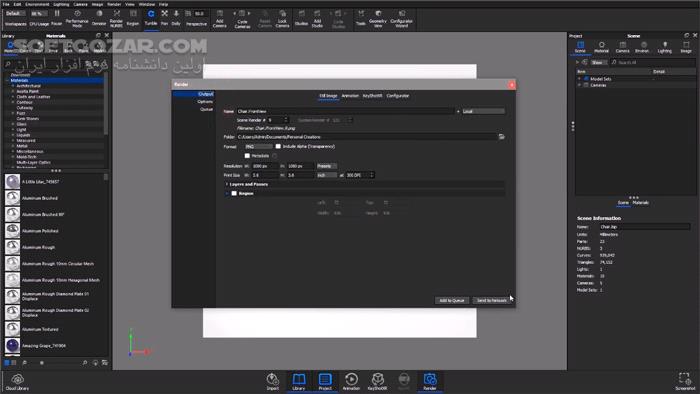Open the Cloud Library

click(17, 382)
